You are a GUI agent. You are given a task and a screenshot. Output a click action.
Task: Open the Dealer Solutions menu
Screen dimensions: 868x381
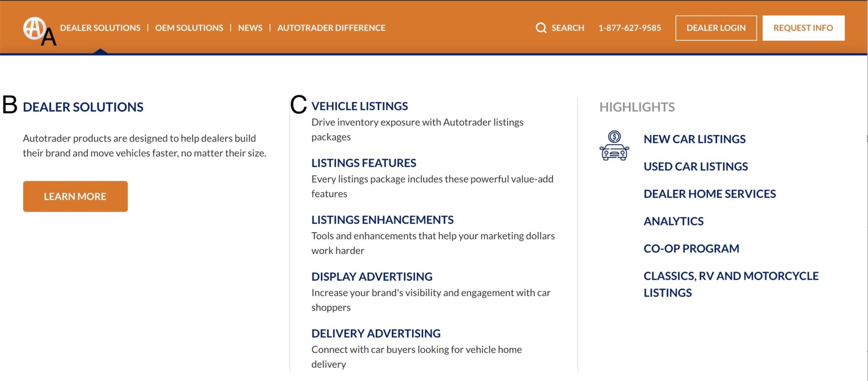[x=100, y=28]
